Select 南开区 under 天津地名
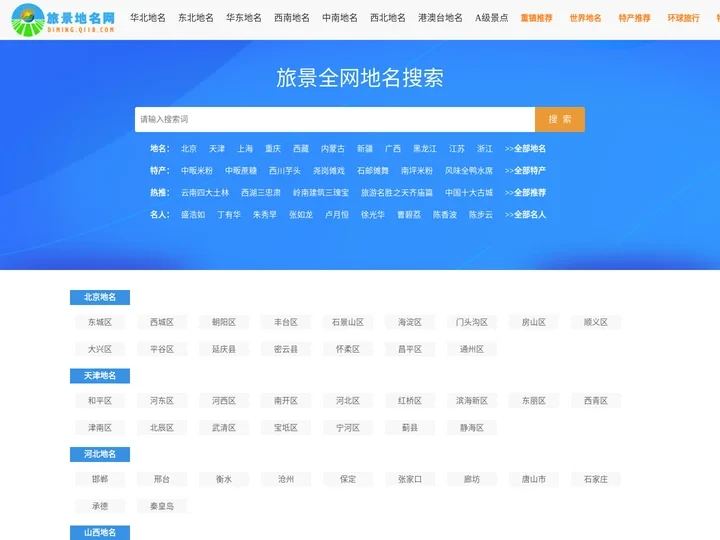 (286, 401)
